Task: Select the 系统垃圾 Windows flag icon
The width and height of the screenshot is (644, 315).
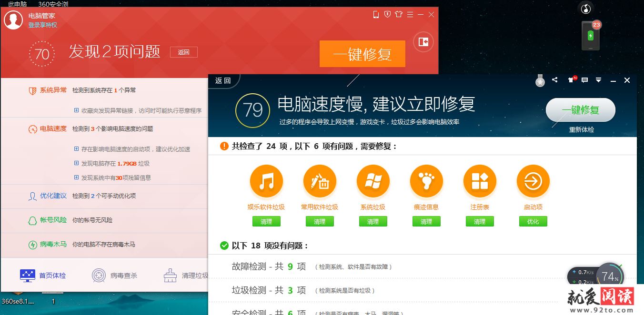Action: pyautogui.click(x=373, y=181)
